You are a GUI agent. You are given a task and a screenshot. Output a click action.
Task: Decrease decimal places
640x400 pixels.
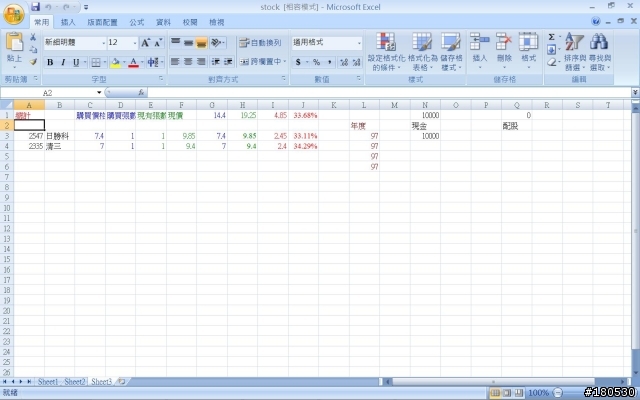(x=356, y=62)
